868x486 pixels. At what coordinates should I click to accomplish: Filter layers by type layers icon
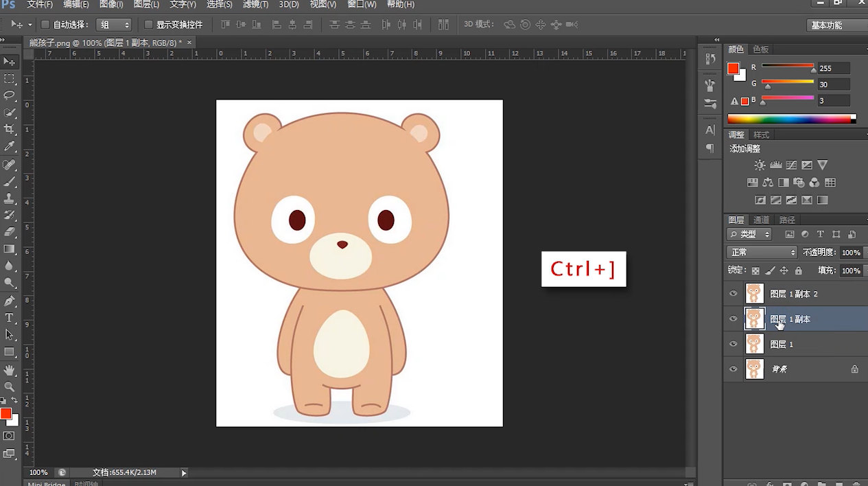tap(820, 234)
